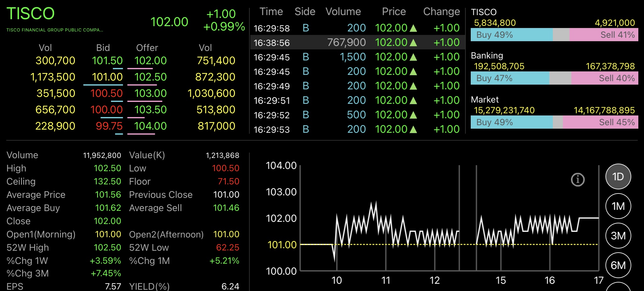Select bid price 100.50
The image size is (644, 291).
(x=106, y=93)
